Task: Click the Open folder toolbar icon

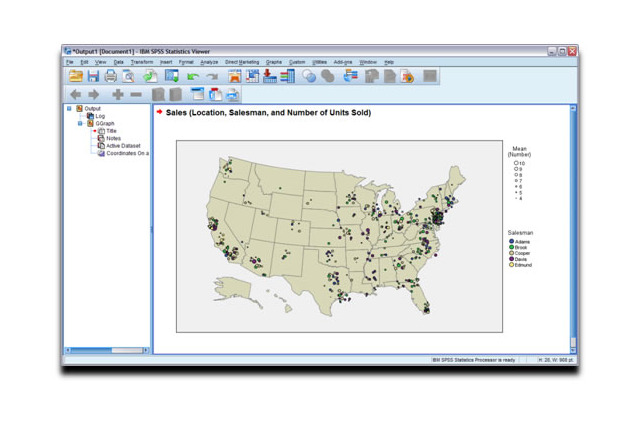Action: click(x=75, y=76)
